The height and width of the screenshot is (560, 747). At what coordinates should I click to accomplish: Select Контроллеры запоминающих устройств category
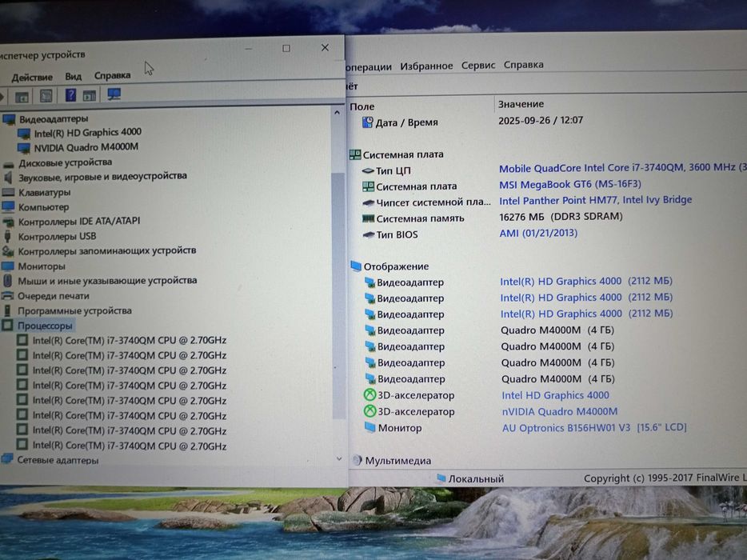click(x=106, y=250)
